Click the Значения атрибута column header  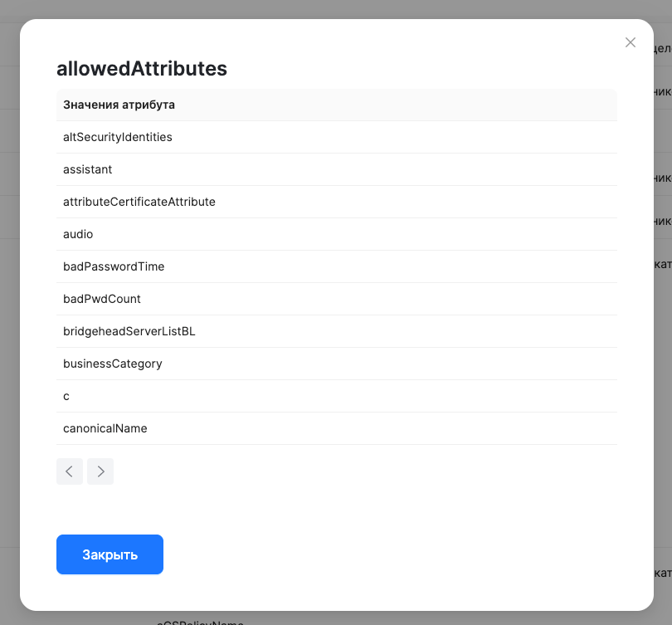point(118,105)
